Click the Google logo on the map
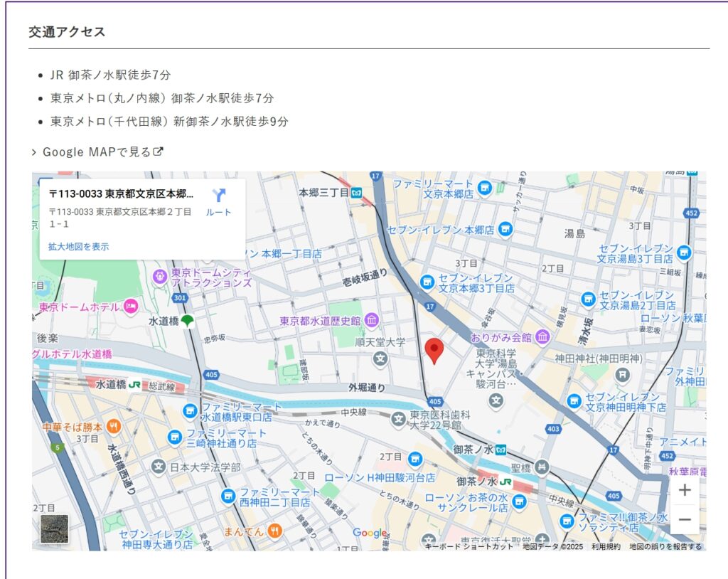Viewport: 728px width, 579px height. [370, 533]
